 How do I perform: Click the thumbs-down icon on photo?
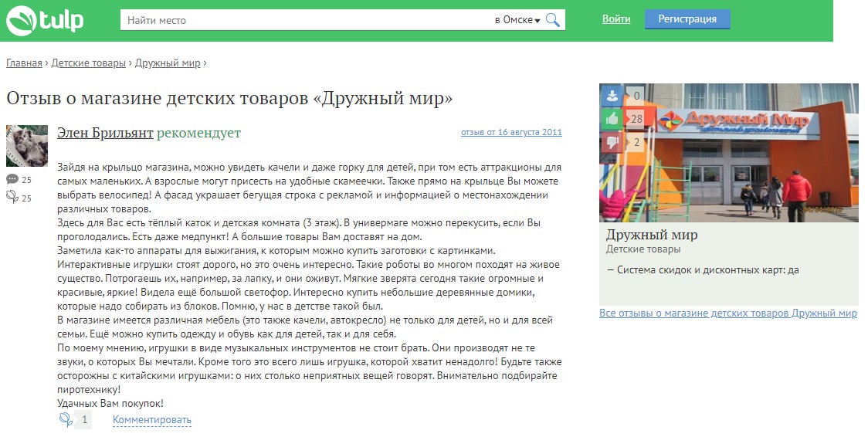point(612,142)
